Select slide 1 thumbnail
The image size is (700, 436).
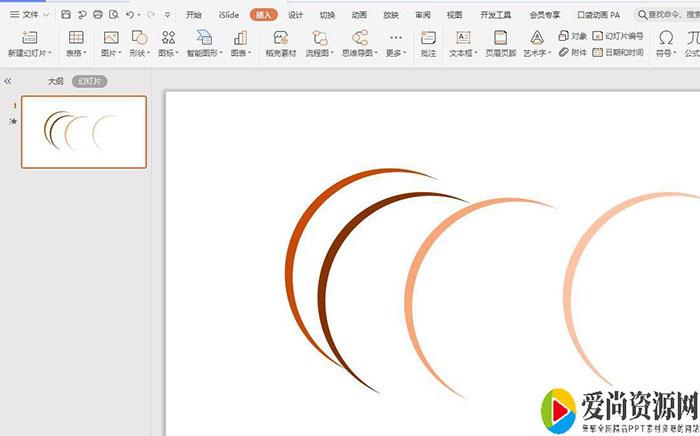84,131
